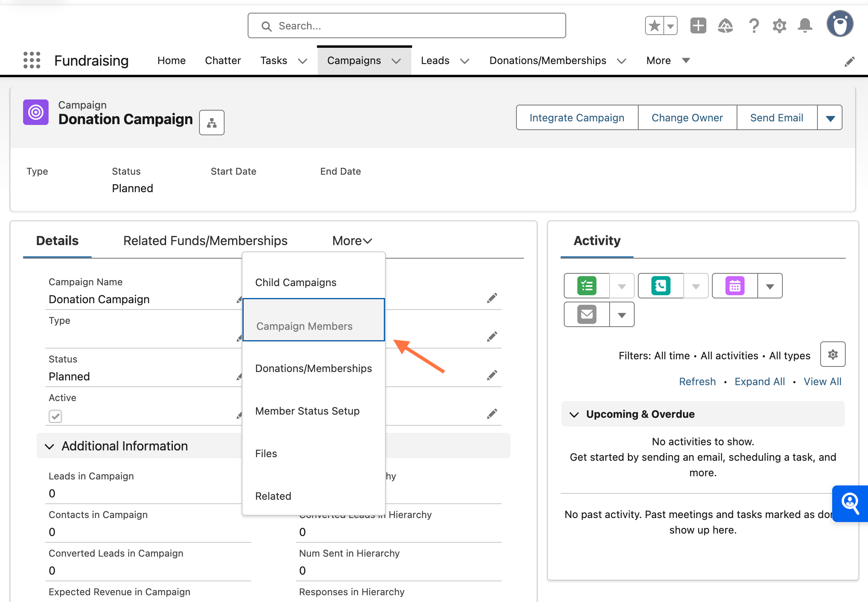Toggle the Active checkbox
The height and width of the screenshot is (602, 868).
(x=55, y=416)
